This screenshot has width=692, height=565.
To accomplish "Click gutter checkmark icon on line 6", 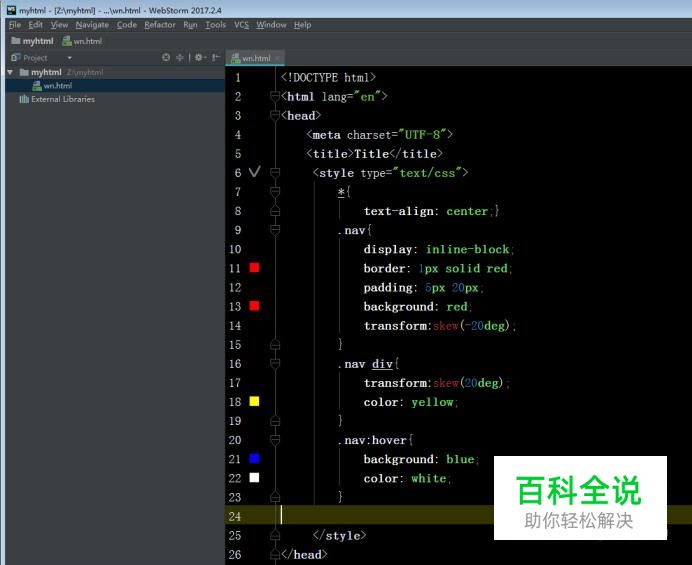I will 255,172.
